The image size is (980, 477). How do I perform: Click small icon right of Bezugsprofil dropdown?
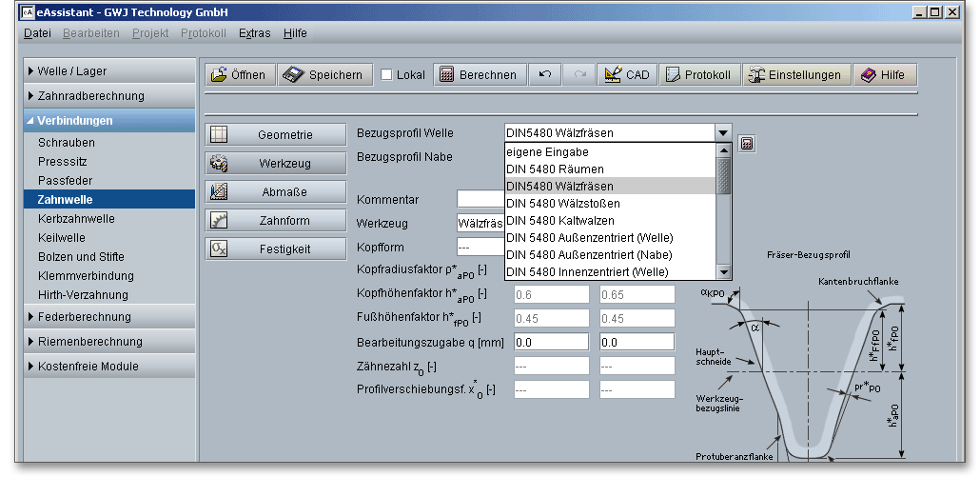(747, 144)
